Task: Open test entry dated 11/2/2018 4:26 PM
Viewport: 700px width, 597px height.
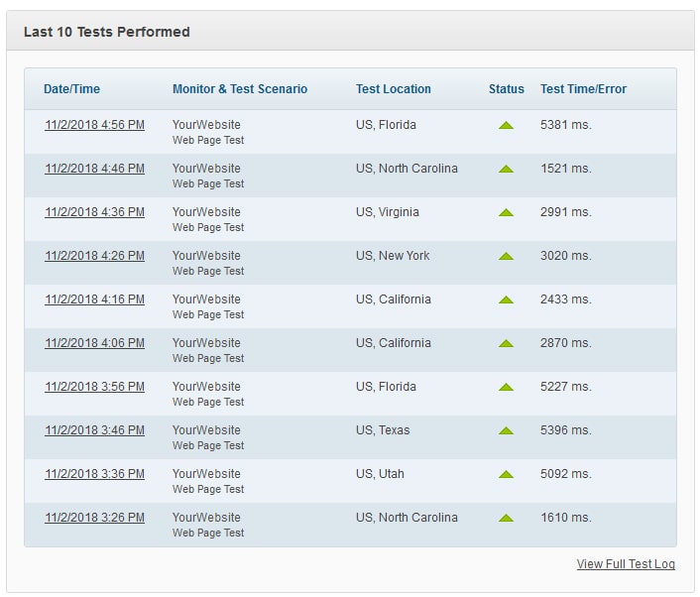Action: [x=94, y=256]
